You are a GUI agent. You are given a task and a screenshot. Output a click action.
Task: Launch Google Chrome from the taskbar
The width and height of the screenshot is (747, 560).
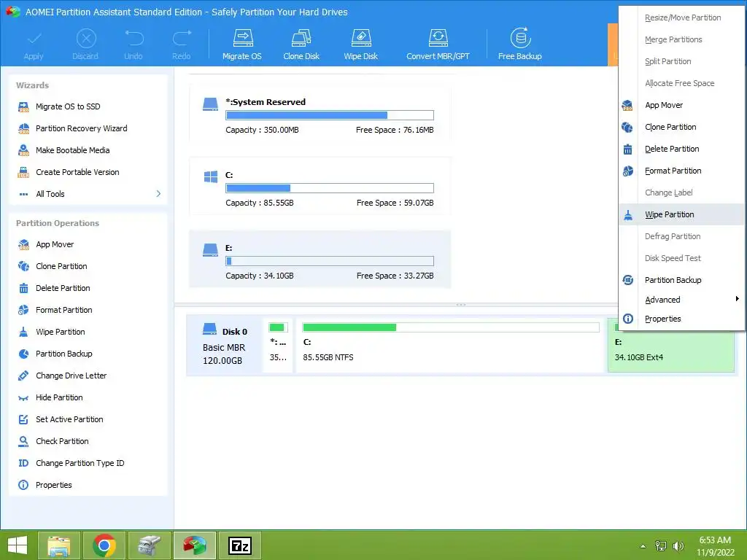click(104, 545)
